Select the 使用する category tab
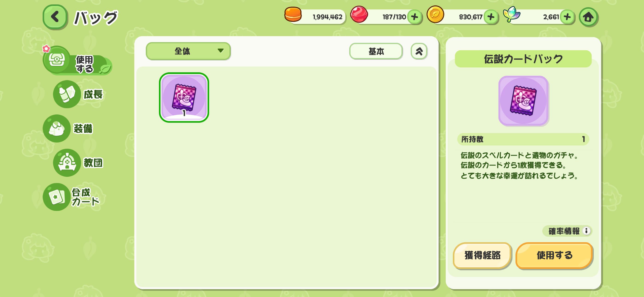This screenshot has height=297, width=644. pyautogui.click(x=77, y=61)
